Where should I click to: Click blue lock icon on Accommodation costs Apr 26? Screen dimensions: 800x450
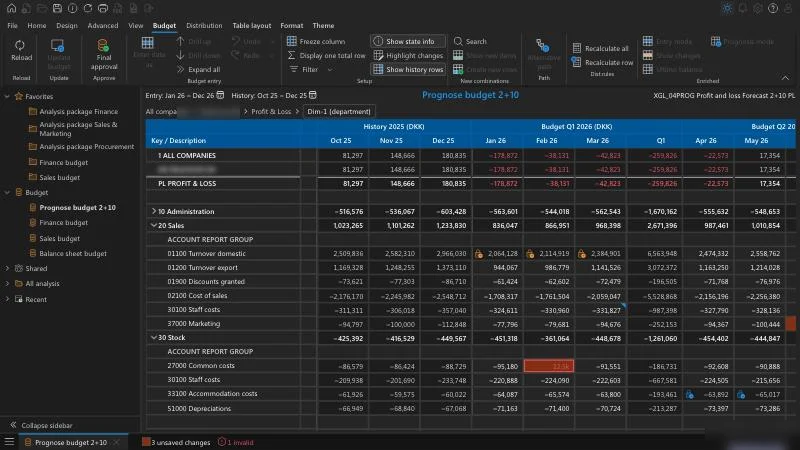tap(690, 394)
